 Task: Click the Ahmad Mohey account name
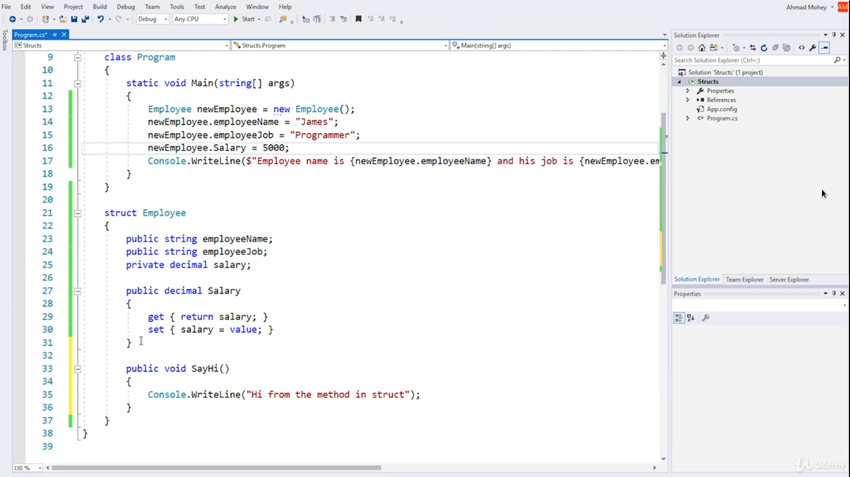pyautogui.click(x=806, y=7)
